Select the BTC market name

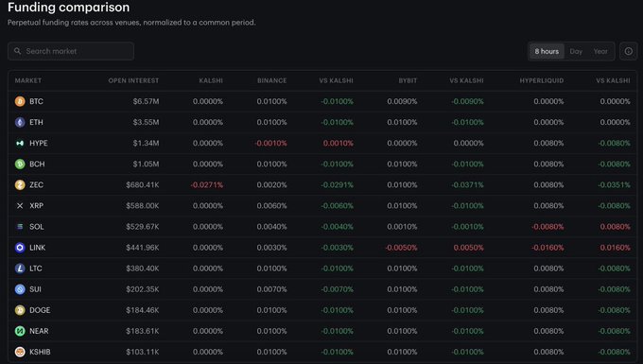(x=36, y=101)
